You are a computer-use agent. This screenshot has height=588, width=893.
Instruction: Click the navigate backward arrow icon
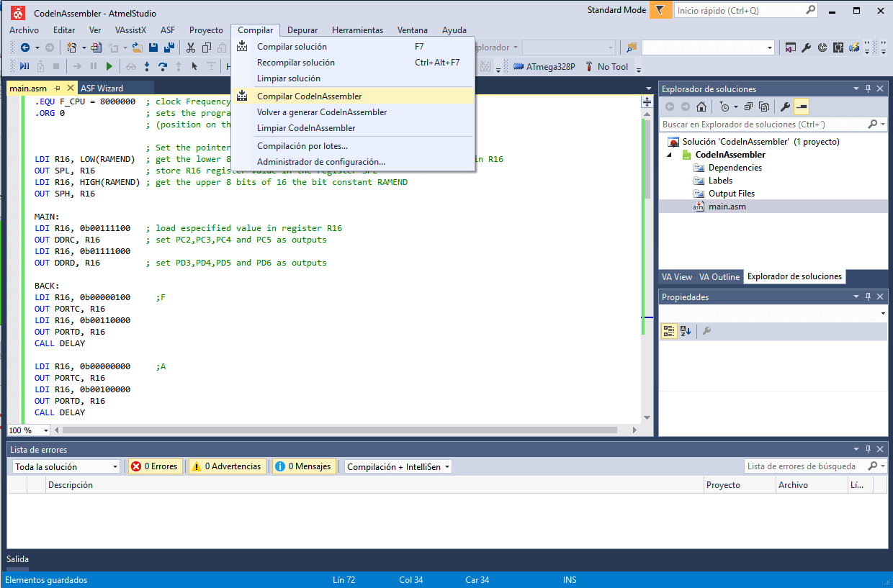pyautogui.click(x=25, y=48)
